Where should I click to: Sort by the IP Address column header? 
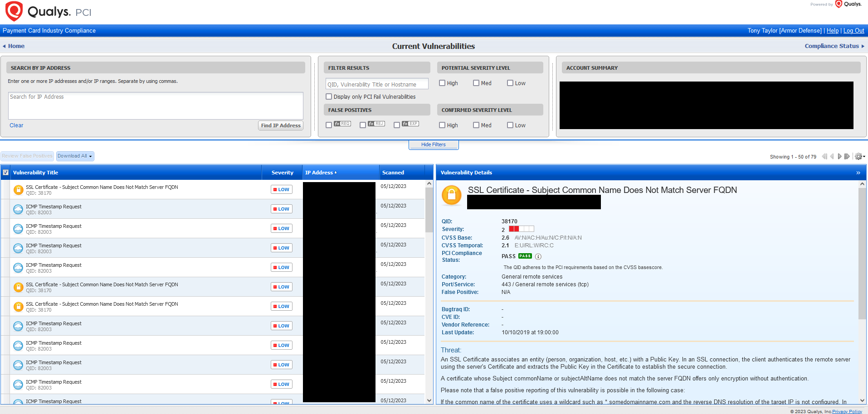[320, 173]
